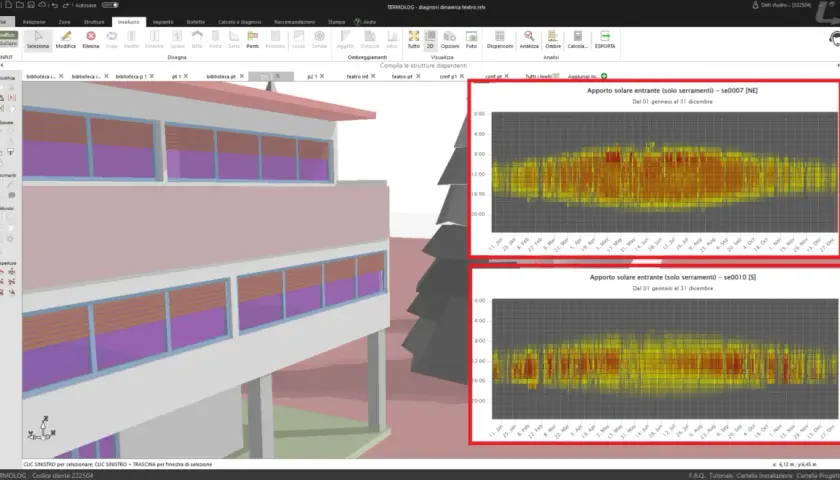Click Codice cliente 222504 in status bar
The image size is (840, 480).
pos(63,476)
